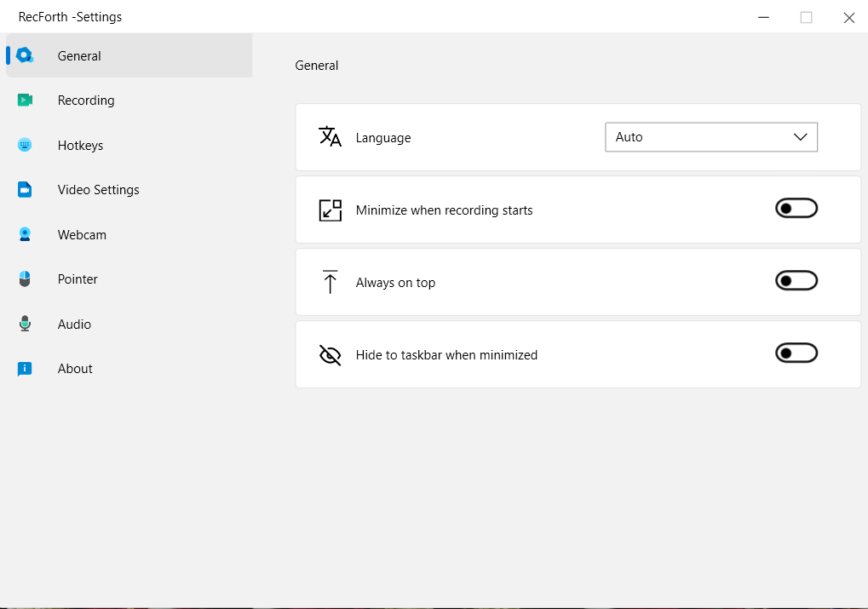The image size is (868, 609).
Task: Click the Webcam icon in sidebar
Action: point(25,235)
